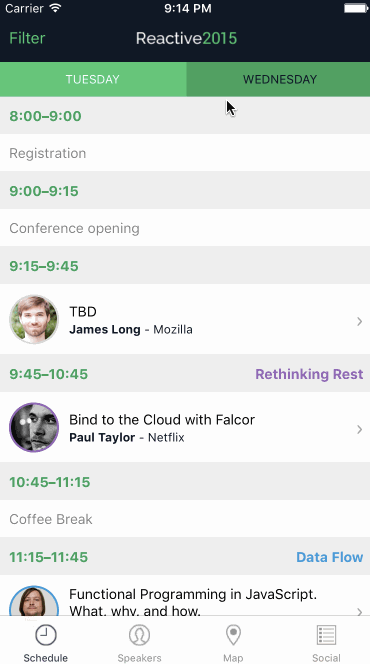Tap the battery icon in status bar
This screenshot has height=664, width=370.
(355, 8)
